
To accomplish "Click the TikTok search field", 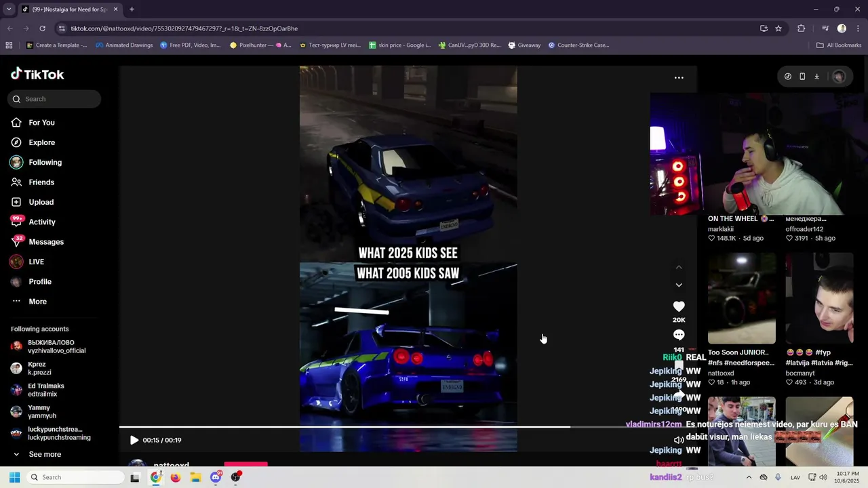I will pos(54,99).
